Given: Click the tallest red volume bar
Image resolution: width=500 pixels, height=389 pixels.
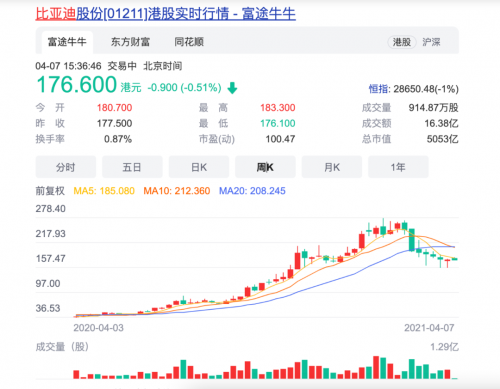Looking at the screenshot, I should pos(376,367).
